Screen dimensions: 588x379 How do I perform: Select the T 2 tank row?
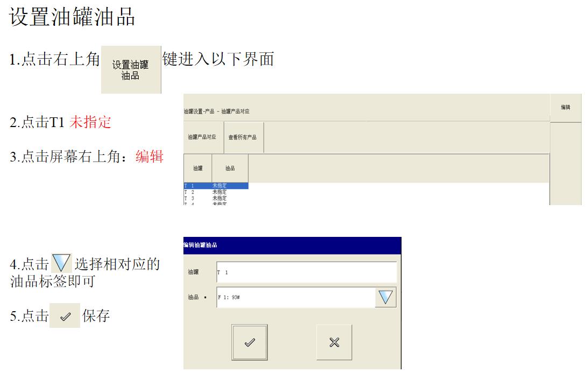click(215, 192)
